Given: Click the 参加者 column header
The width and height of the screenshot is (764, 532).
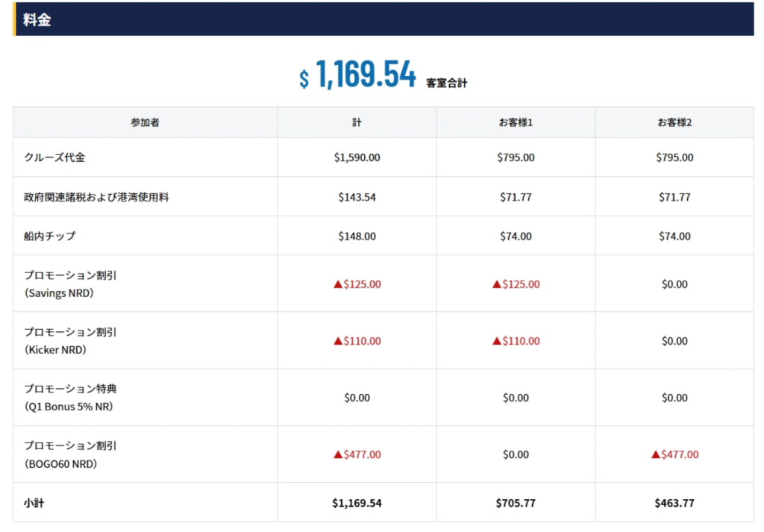Looking at the screenshot, I should (145, 122).
